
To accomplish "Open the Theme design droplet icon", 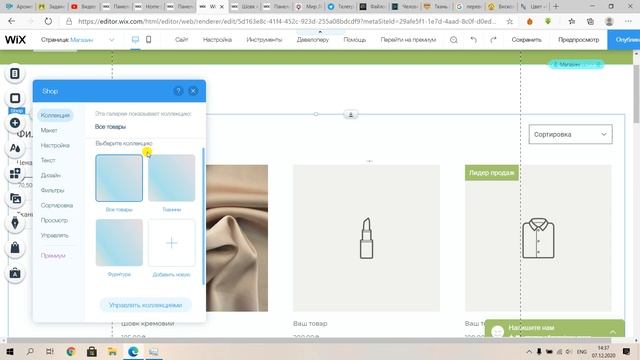I will [x=15, y=148].
